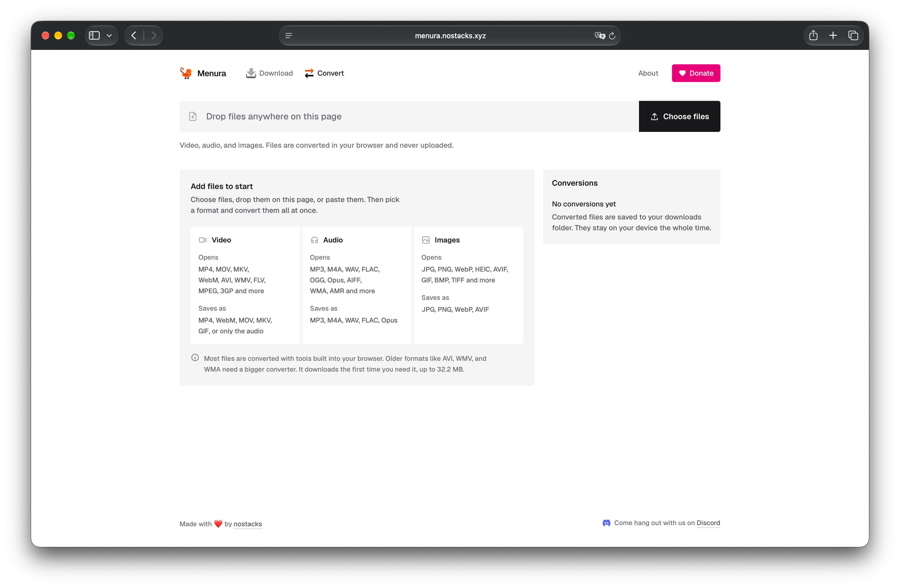
Task: Reload the page with the refresh icon
Action: (612, 35)
